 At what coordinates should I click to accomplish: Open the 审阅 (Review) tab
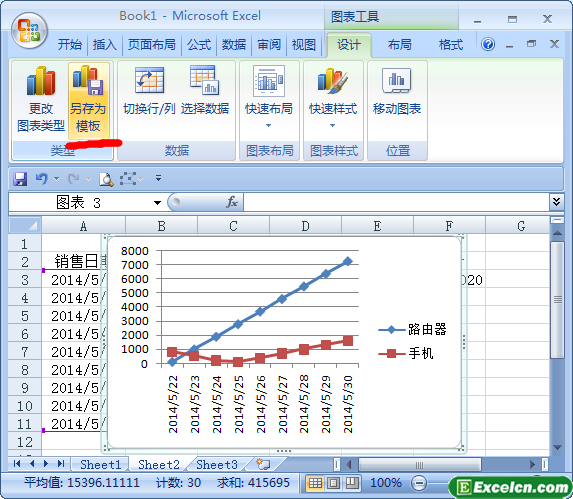click(x=269, y=45)
